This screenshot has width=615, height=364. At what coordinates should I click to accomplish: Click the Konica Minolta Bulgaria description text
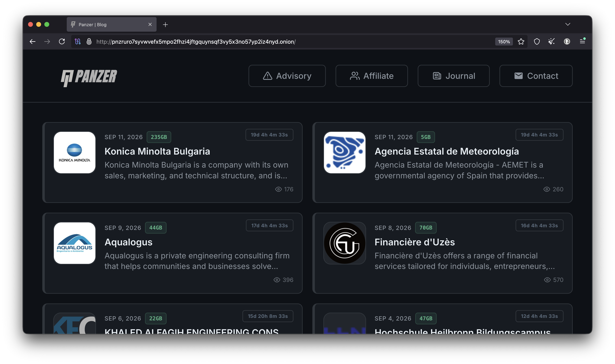(x=196, y=170)
